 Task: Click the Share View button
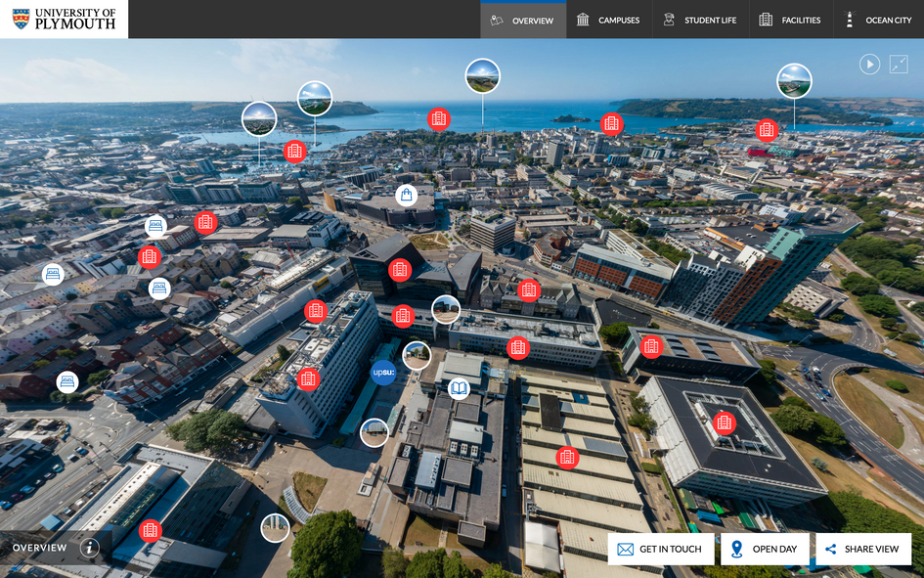point(863,549)
